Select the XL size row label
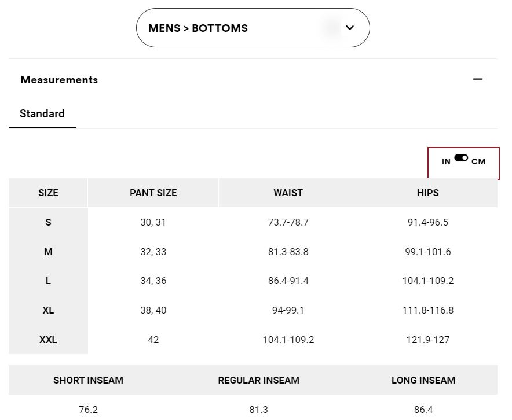Screen dimensions: 512x420 click(x=48, y=310)
